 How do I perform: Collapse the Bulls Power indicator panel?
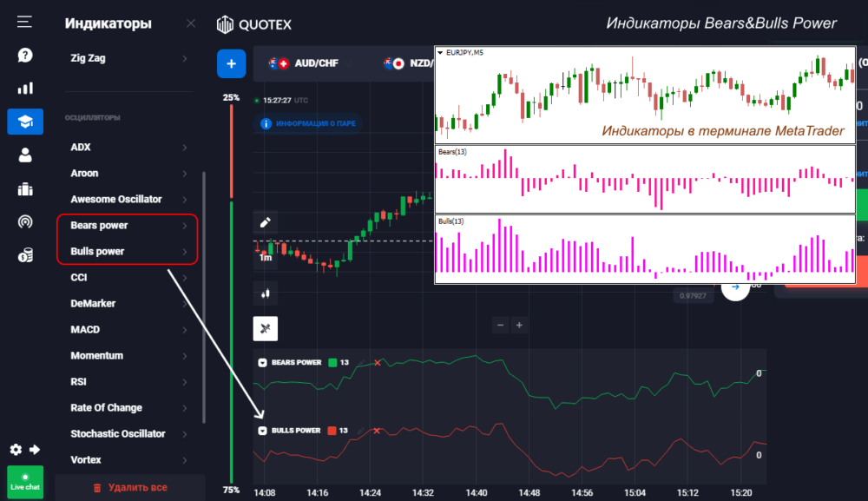coord(262,430)
